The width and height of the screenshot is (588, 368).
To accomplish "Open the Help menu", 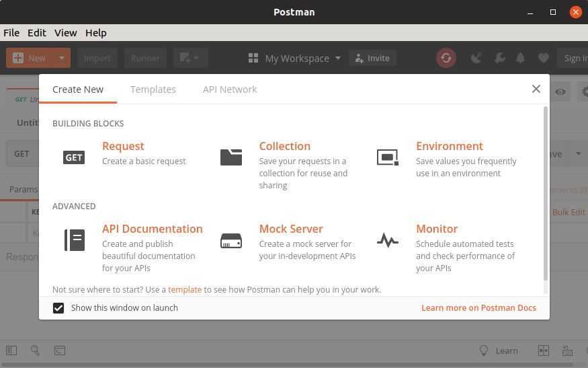I will 95,33.
